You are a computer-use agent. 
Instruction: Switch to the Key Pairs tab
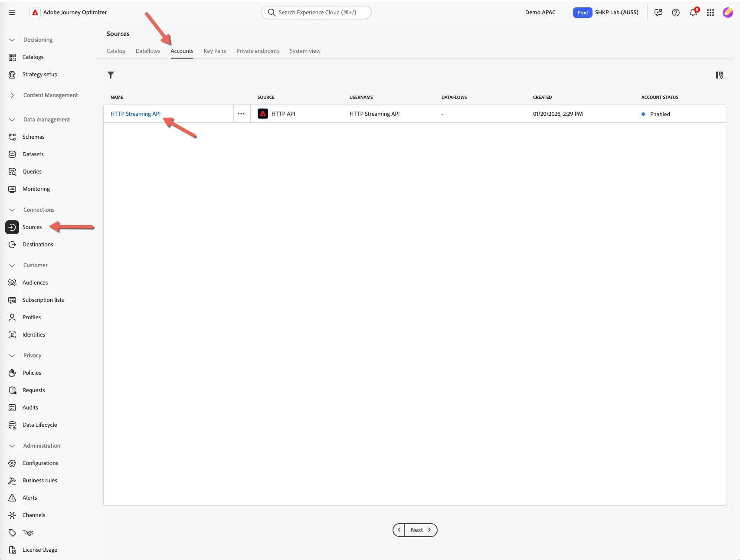[x=215, y=51]
